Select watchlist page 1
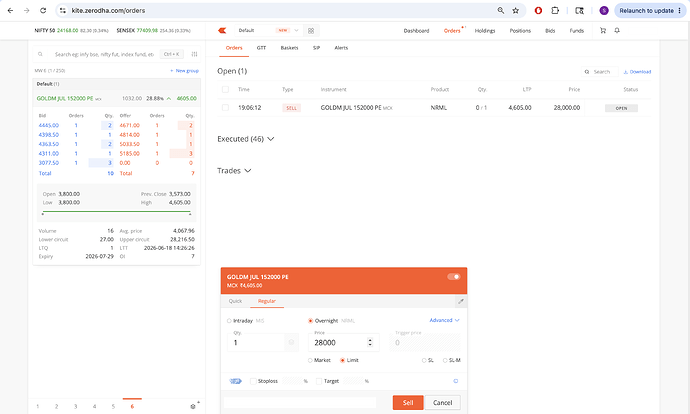Screen dimensions: 690x414 pyautogui.click(x=37, y=407)
